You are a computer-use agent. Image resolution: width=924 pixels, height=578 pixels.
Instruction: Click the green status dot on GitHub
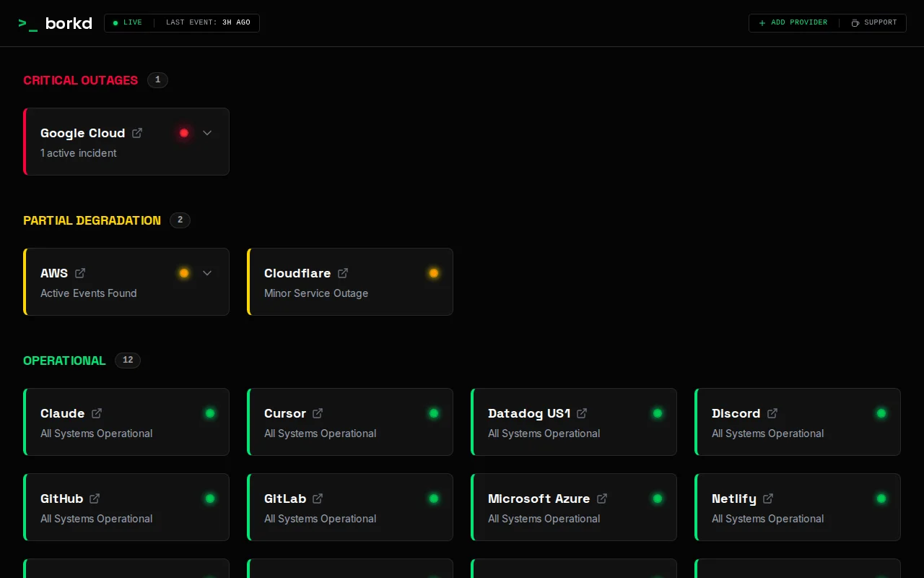pyautogui.click(x=210, y=499)
